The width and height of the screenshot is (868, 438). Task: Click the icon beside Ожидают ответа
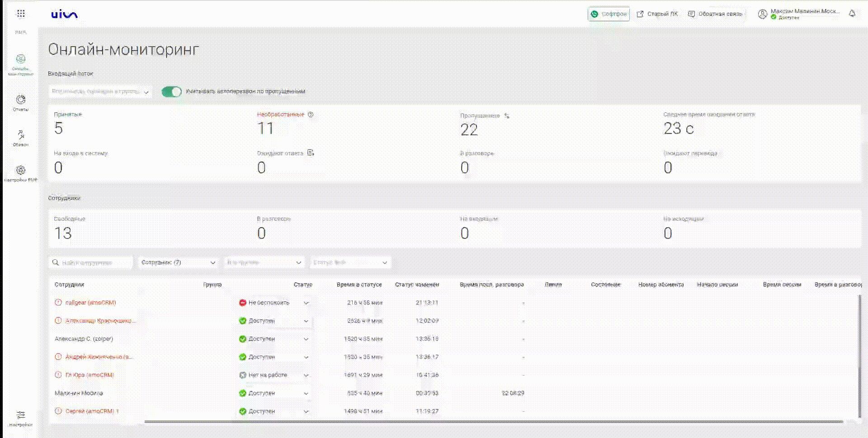311,153
